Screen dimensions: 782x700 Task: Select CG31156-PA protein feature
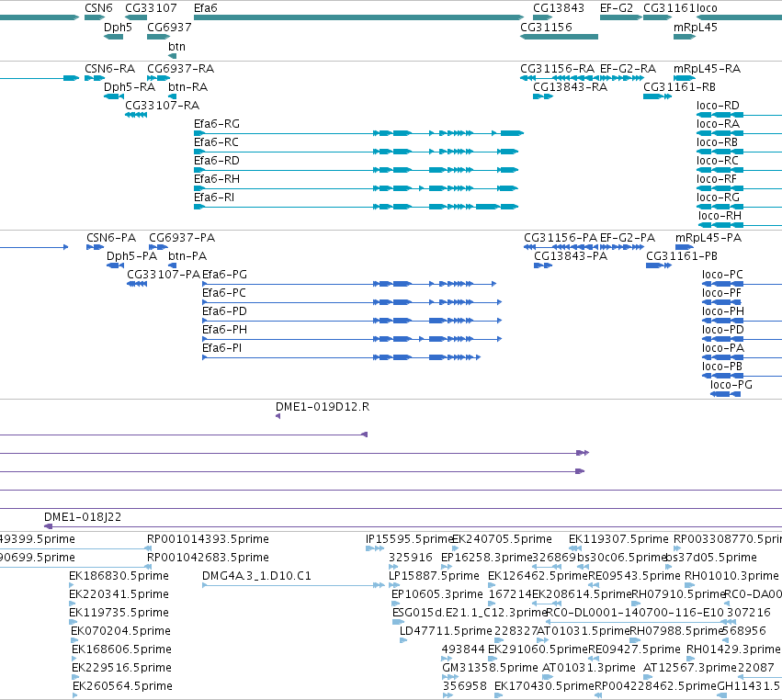(561, 247)
